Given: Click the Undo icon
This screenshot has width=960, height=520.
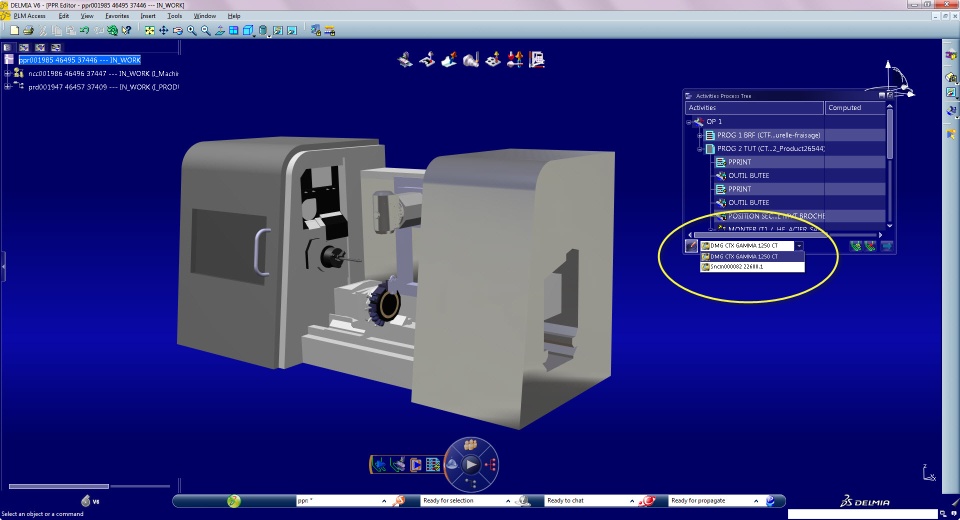Looking at the screenshot, I should point(84,30).
